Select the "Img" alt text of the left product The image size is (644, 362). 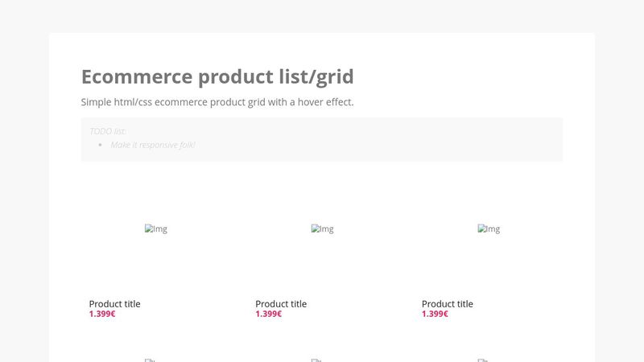point(160,229)
